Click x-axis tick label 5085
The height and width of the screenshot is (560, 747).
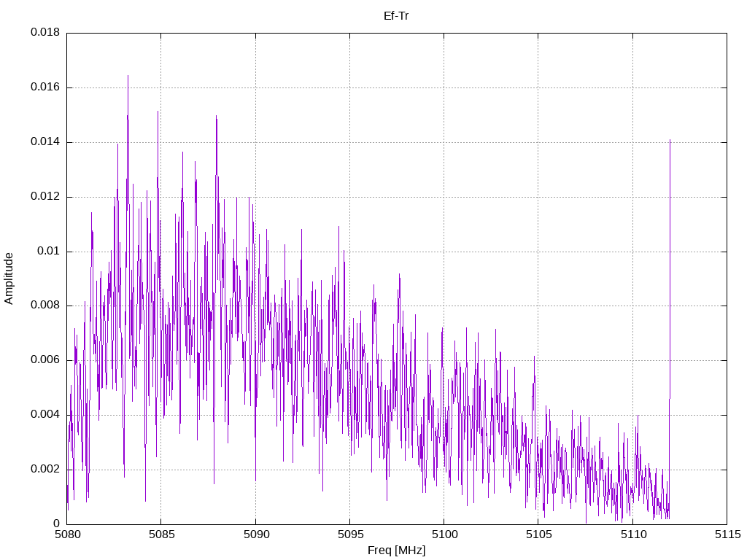point(161,534)
